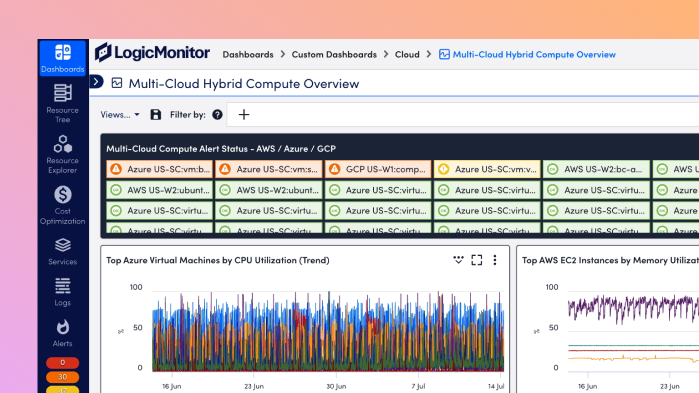
Task: Select the yellow Azure US-SC:vm:v... tile
Action: point(487,169)
